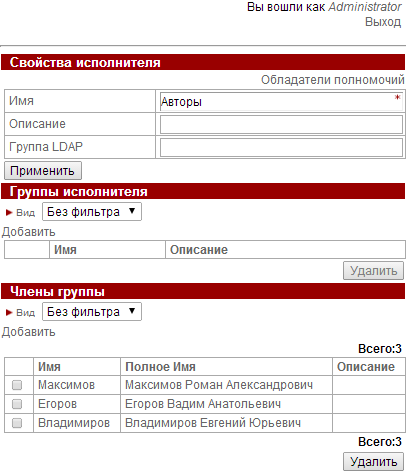Expand Вид triangle under Члены группы
This screenshot has width=410, height=471.
[x=9, y=313]
